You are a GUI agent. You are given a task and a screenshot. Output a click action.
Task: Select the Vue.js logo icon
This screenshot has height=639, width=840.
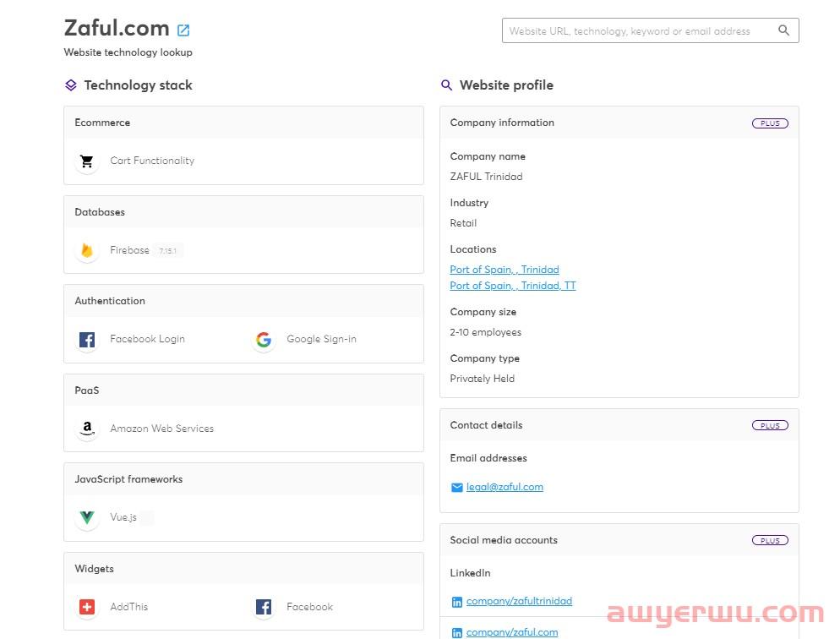(87, 517)
